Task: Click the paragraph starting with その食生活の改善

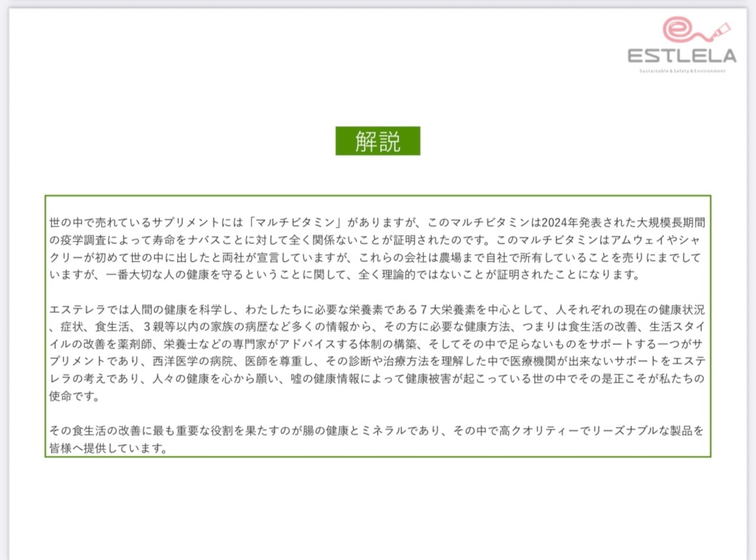Action: [377, 439]
